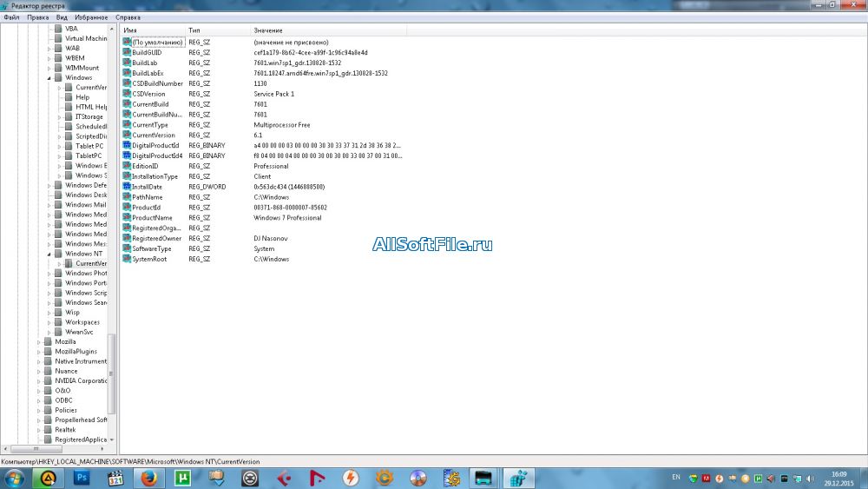This screenshot has height=489, width=868.
Task: Click the network tray icon
Action: coord(797,479)
